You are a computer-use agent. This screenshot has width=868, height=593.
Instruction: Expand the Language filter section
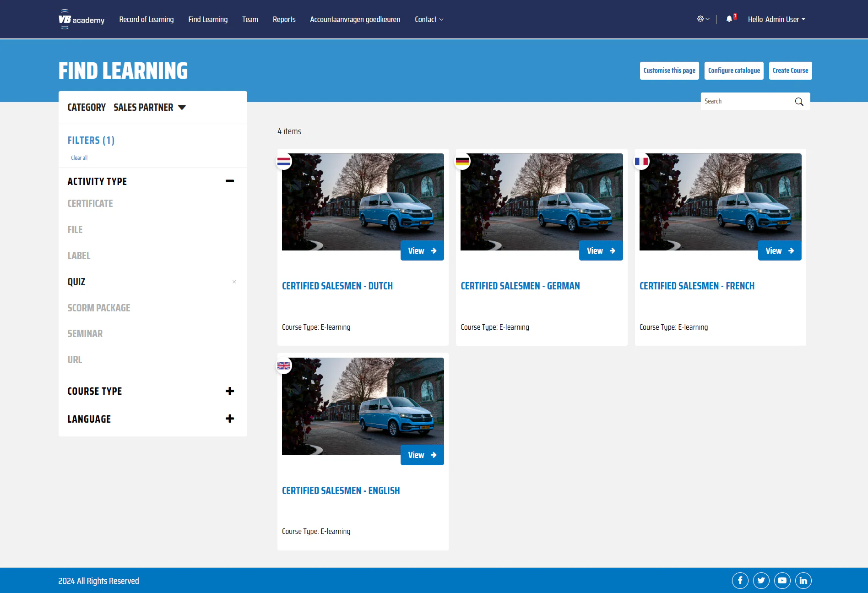pos(230,419)
